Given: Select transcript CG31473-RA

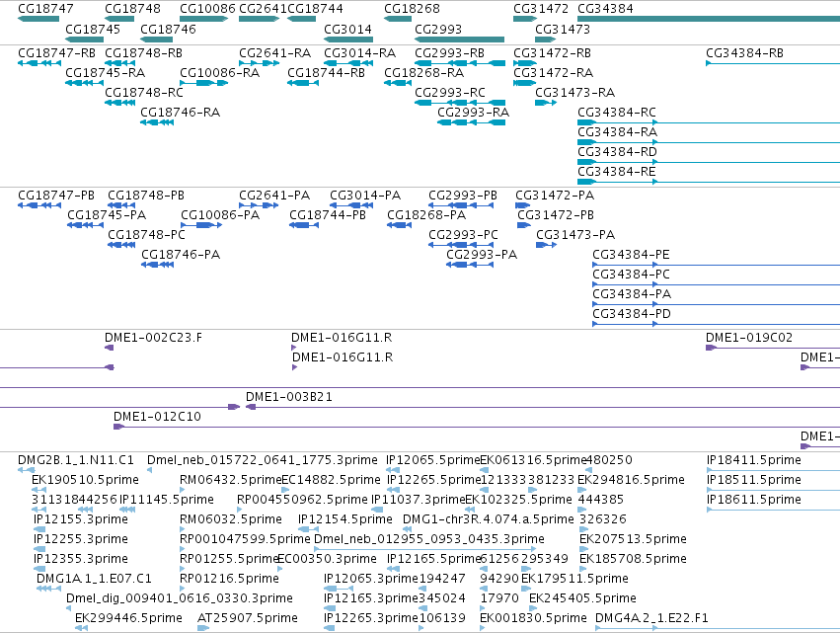Looking at the screenshot, I should pyautogui.click(x=574, y=92).
